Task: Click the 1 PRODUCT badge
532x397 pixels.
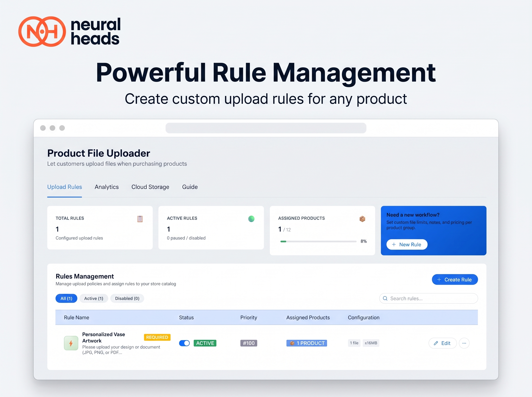Action: pos(307,343)
